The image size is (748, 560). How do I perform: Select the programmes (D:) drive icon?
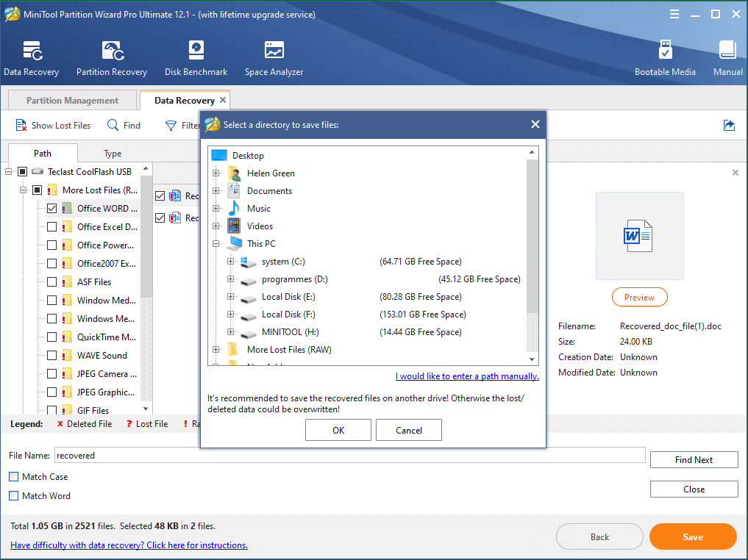[x=248, y=281]
